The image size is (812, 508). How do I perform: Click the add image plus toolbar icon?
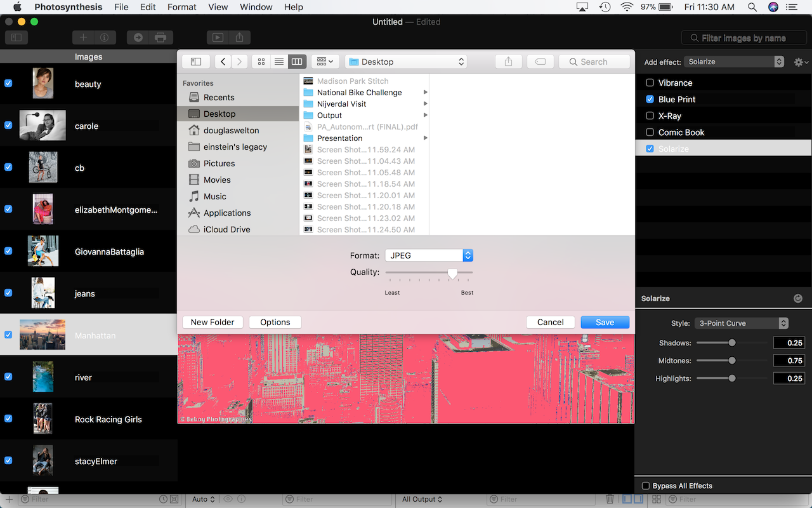tap(83, 37)
